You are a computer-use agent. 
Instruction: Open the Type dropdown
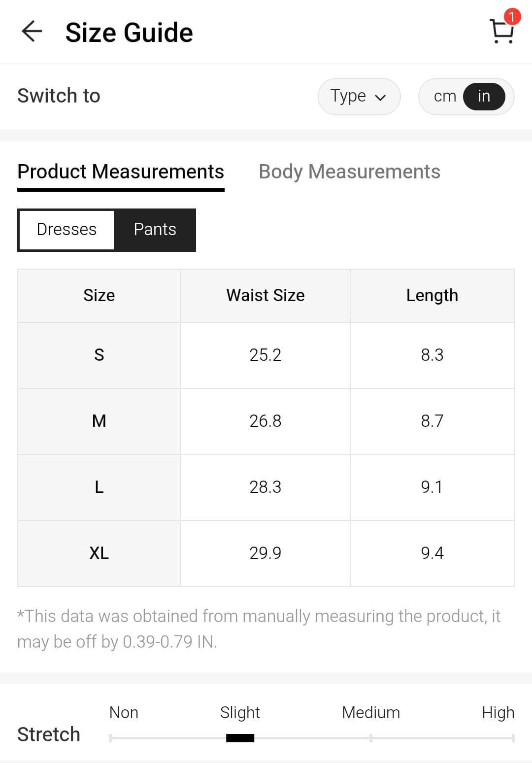[358, 96]
